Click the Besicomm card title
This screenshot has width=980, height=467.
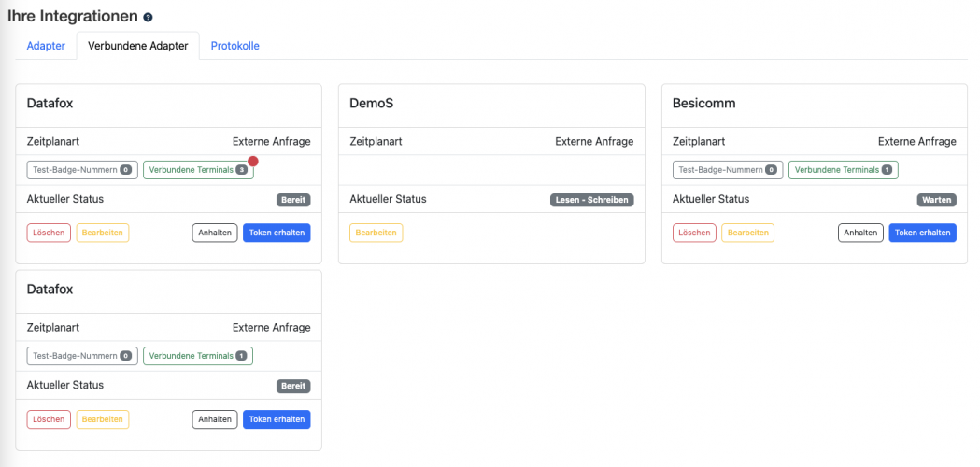703,104
